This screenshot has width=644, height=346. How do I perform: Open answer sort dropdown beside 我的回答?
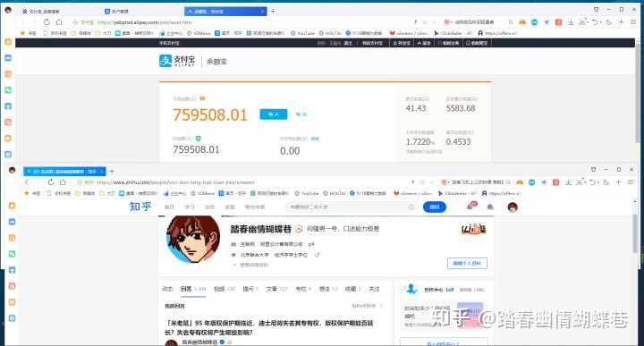pyautogui.click(x=367, y=306)
